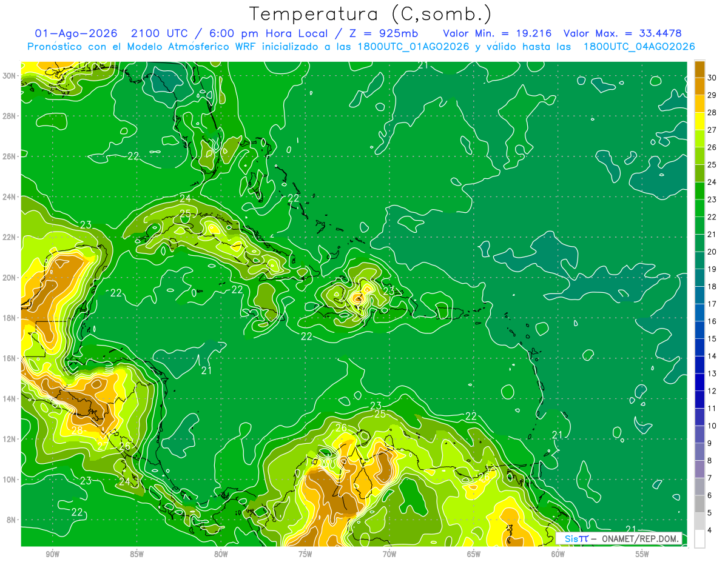The width and height of the screenshot is (728, 562).
Task: Click the color scale label '6'
Action: tap(710, 495)
